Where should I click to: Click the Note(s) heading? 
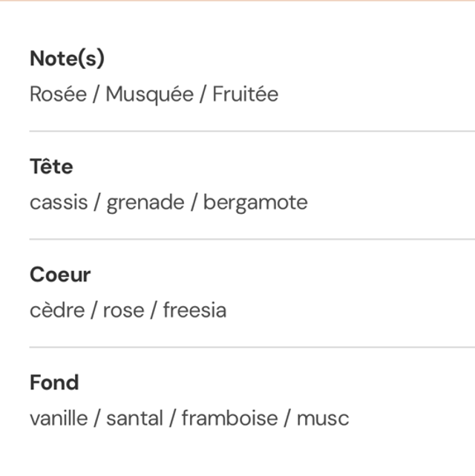click(x=67, y=59)
